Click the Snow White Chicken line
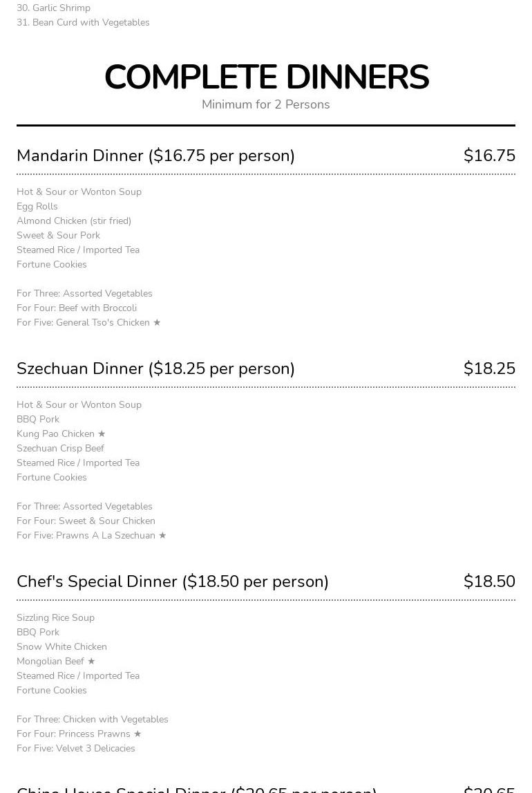This screenshot has width=532, height=793. (61, 647)
